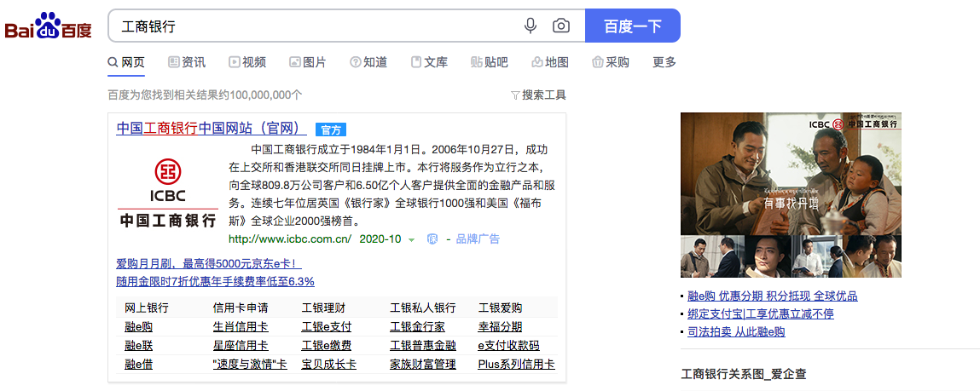980x391 pixels.
Task: Click the 官方 badge
Action: coord(331,130)
